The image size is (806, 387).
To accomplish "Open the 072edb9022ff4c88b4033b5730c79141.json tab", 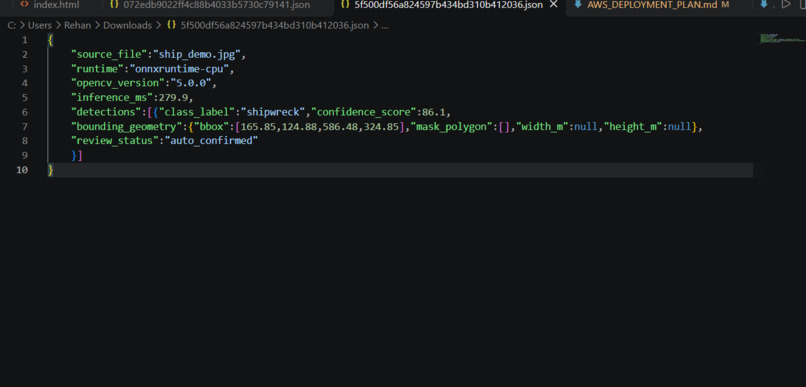I will (x=210, y=5).
